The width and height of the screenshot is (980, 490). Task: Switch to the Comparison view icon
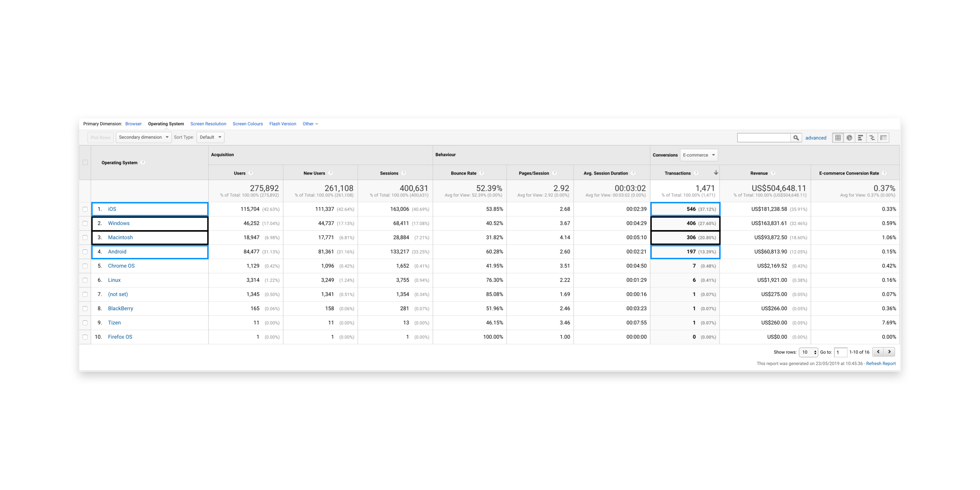(x=872, y=138)
